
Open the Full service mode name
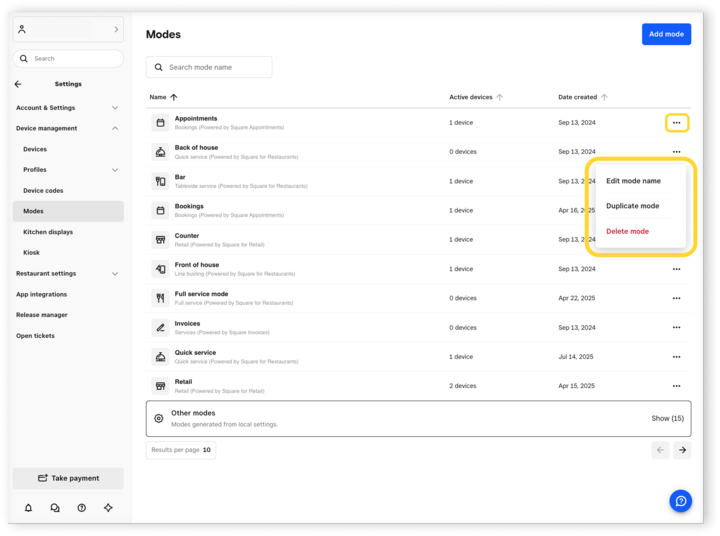[x=201, y=294]
